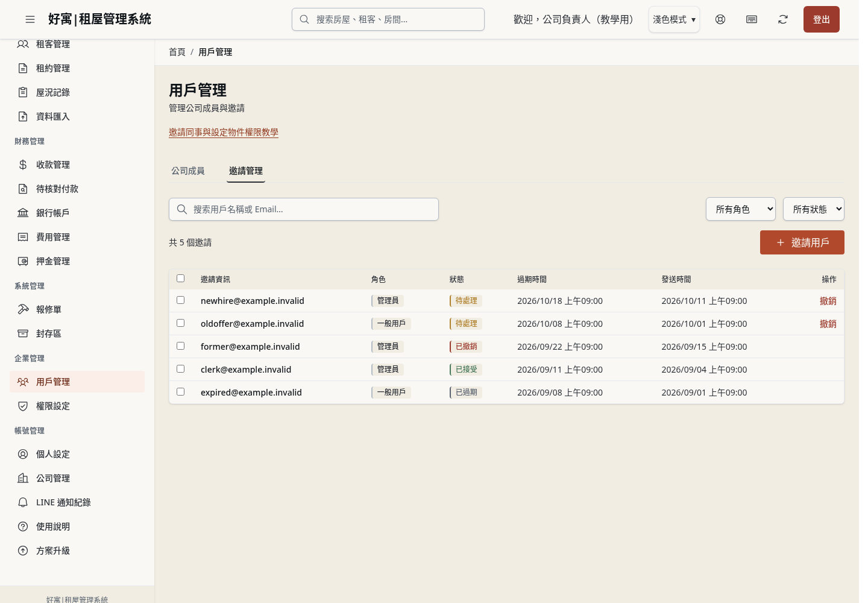Open 銀行帳戶 bank icon in sidebar
This screenshot has height=603, width=868.
[23, 213]
